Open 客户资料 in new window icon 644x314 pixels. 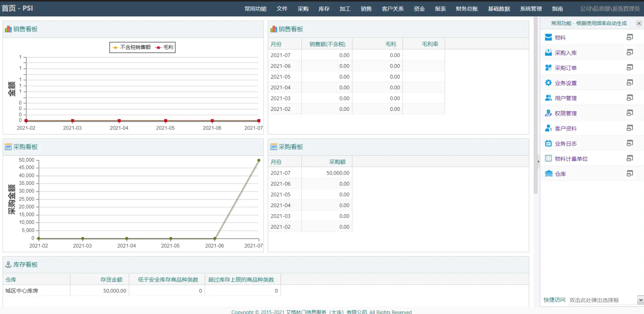(630, 128)
